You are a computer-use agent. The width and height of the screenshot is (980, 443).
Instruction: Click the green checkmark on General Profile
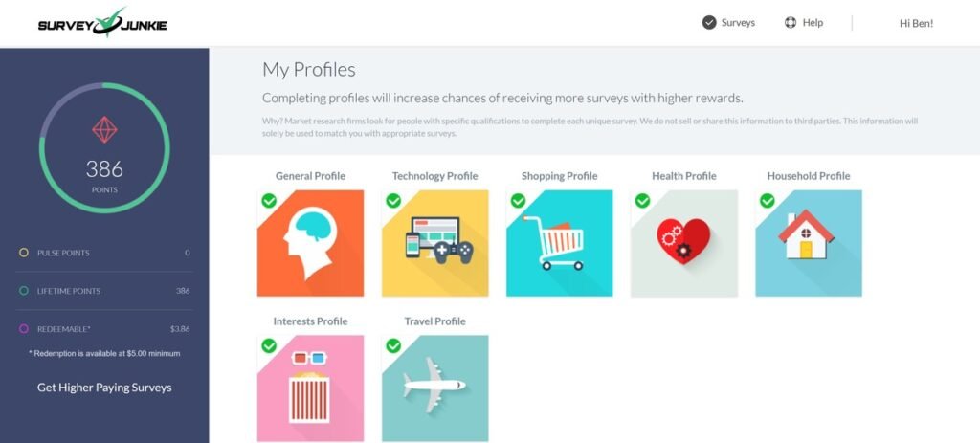tap(269, 201)
